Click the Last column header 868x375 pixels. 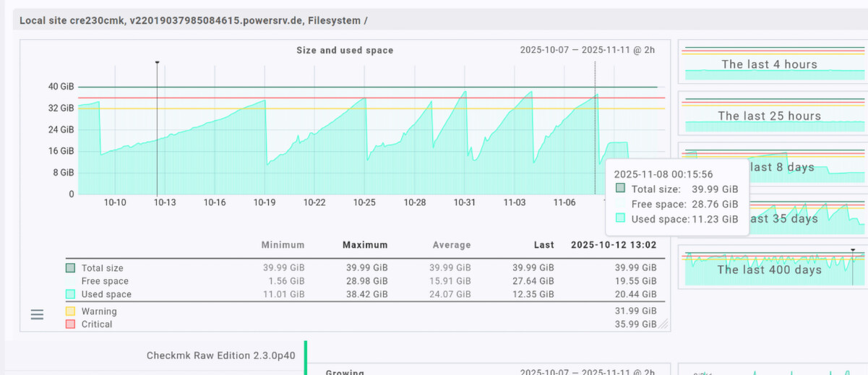[543, 245]
